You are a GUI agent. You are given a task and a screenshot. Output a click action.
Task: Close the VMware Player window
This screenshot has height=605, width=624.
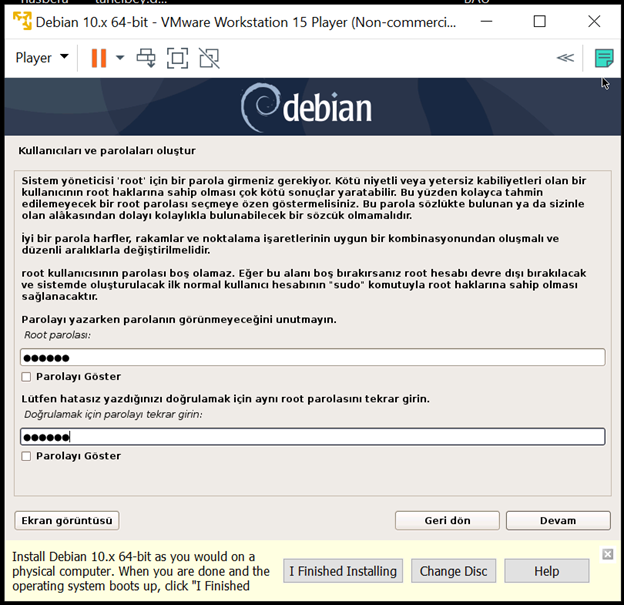coord(594,21)
